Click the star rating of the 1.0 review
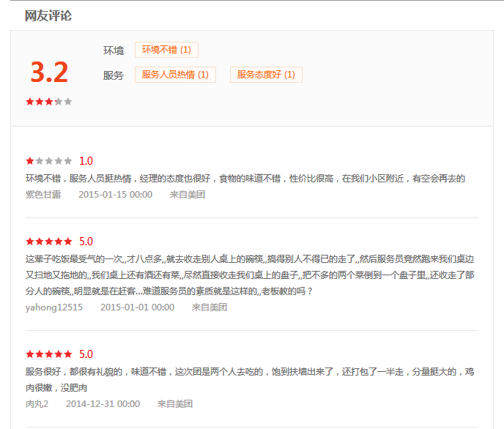The width and height of the screenshot is (504, 429). click(49, 161)
